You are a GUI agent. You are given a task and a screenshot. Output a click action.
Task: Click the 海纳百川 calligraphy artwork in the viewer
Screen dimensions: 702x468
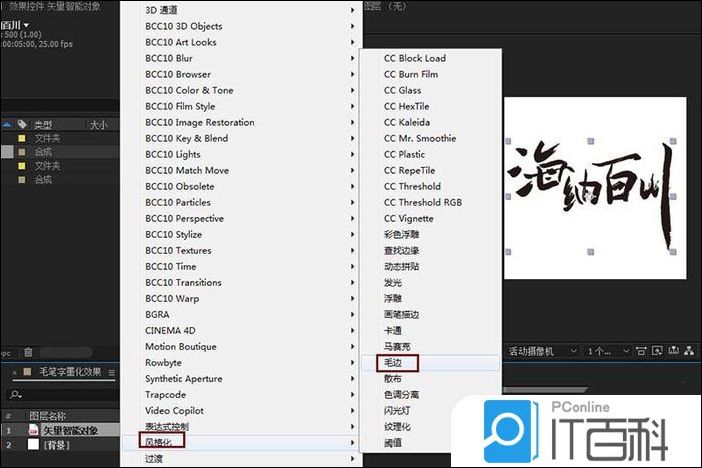click(591, 196)
